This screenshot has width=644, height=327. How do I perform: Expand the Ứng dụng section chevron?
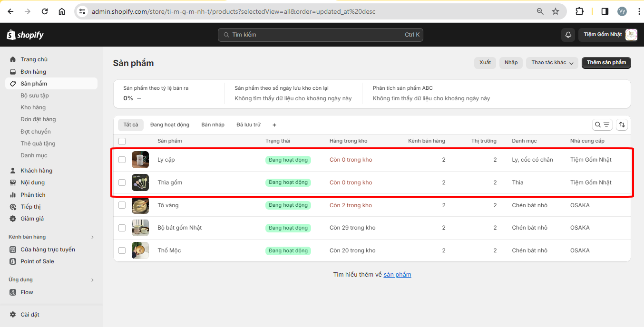pyautogui.click(x=92, y=280)
